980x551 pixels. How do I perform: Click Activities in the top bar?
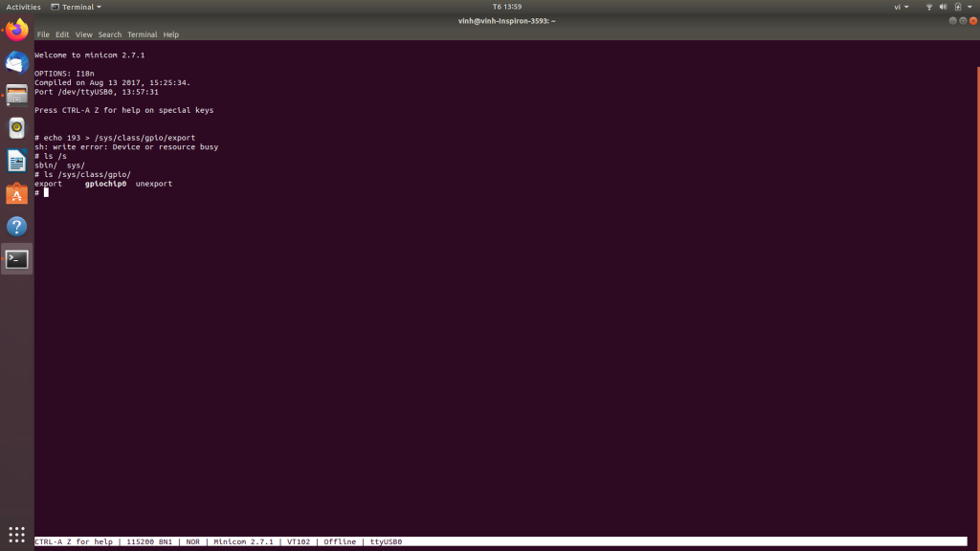pyautogui.click(x=23, y=7)
